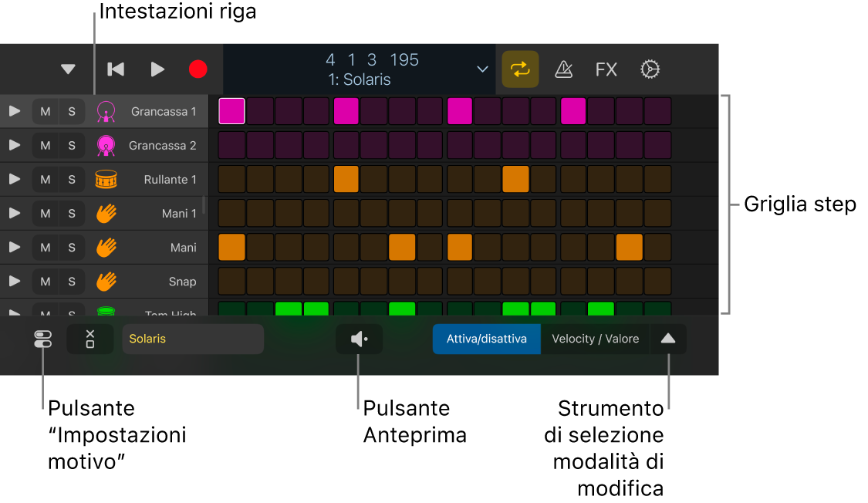The width and height of the screenshot is (868, 503).
Task: Click the velocity speaker icon
Action: 359,338
